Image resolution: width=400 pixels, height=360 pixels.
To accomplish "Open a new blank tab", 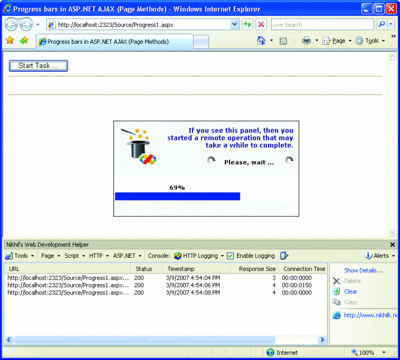I will tap(201, 42).
